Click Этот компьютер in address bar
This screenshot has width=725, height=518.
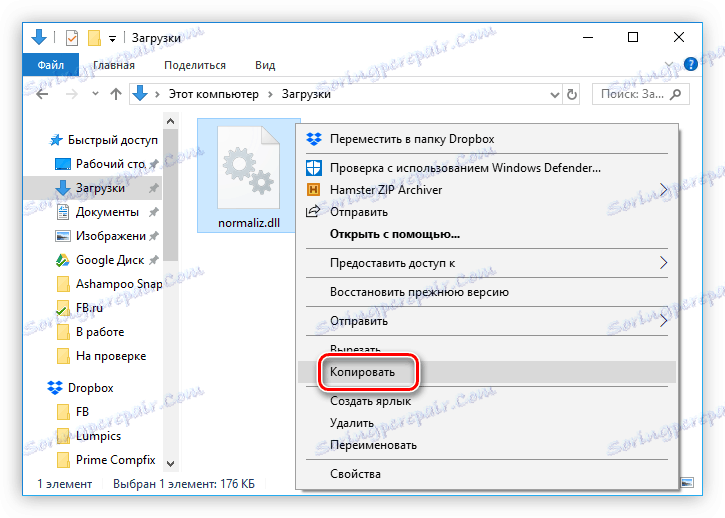click(214, 94)
